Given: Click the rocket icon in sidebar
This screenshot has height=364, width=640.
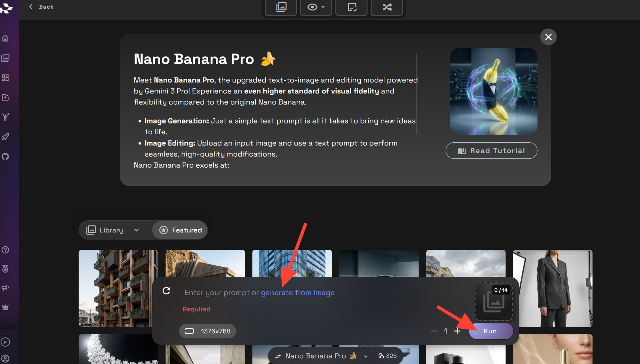Looking at the screenshot, I should 5,137.
